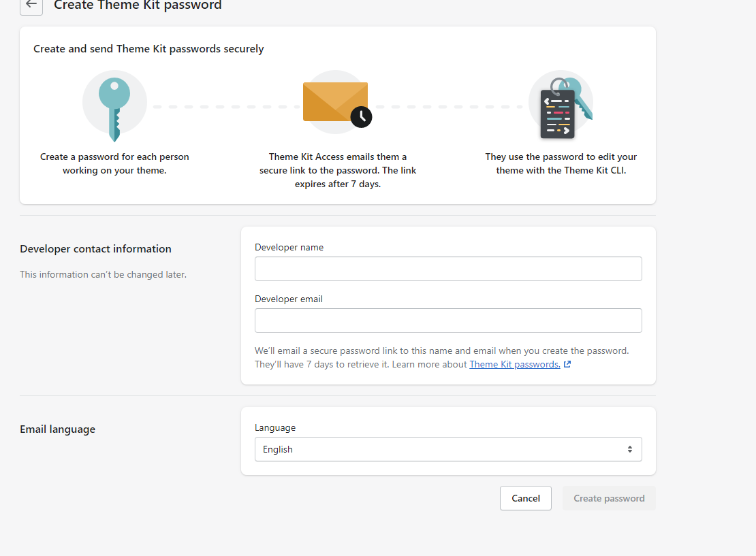The image size is (756, 556).
Task: Click the Developer email label
Action: point(288,299)
